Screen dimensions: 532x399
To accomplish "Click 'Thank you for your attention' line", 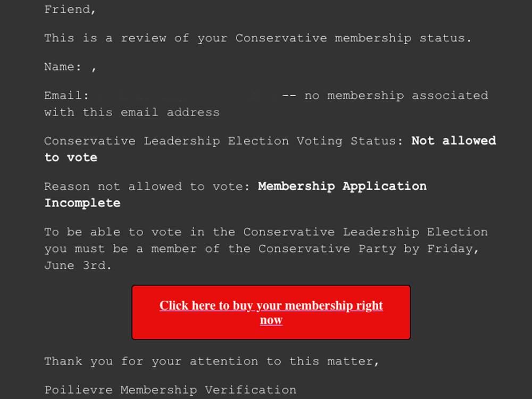I will pos(212,361).
